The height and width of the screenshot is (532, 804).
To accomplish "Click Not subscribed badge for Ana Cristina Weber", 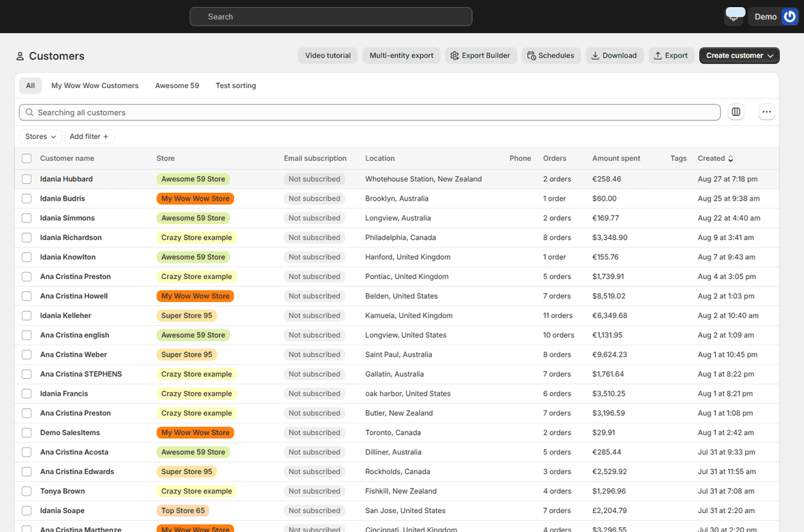I will [x=315, y=354].
